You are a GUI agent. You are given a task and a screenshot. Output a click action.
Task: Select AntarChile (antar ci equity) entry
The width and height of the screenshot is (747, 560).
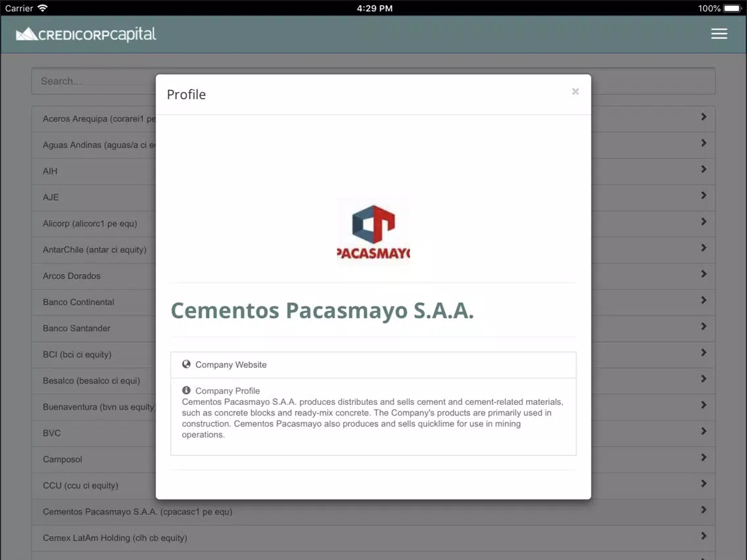click(94, 250)
